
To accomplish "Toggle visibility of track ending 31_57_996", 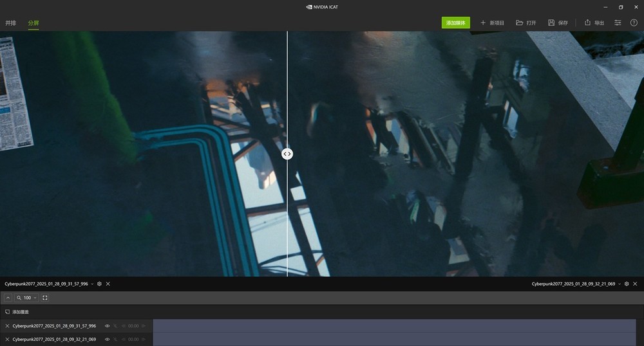I will pos(107,326).
